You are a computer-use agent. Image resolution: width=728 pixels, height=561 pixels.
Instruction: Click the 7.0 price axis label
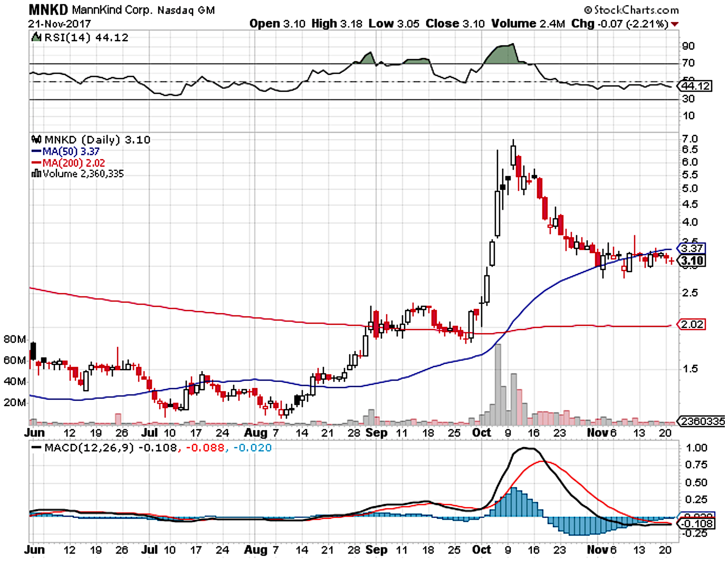pos(690,139)
